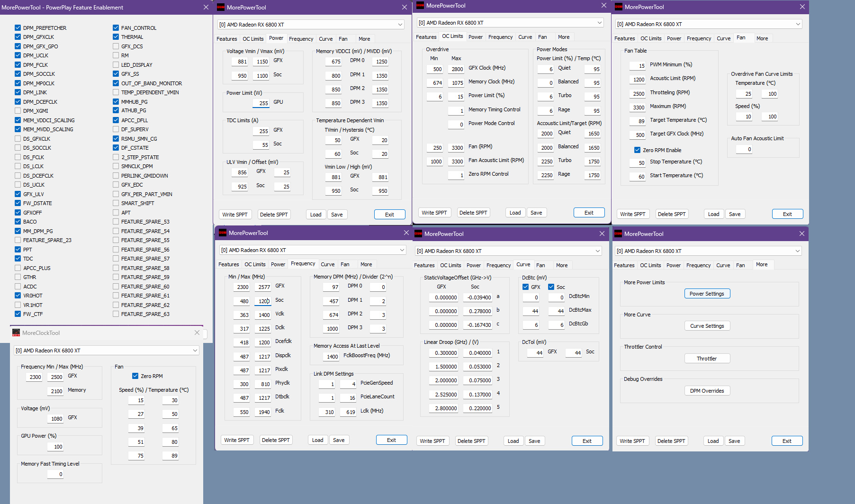Click the PWM Minimum (%) field
This screenshot has height=504, width=855.
(x=638, y=66)
